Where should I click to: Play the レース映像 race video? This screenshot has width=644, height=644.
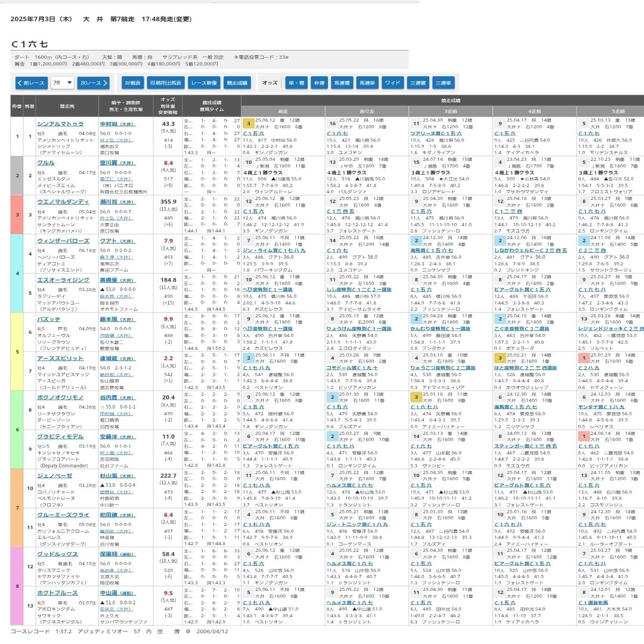pos(204,83)
